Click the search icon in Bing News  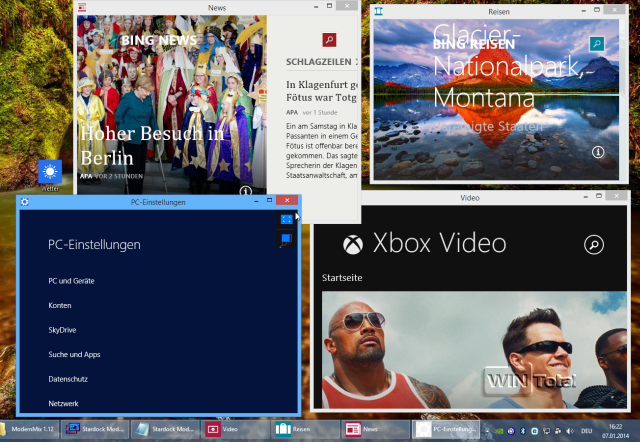tap(328, 40)
